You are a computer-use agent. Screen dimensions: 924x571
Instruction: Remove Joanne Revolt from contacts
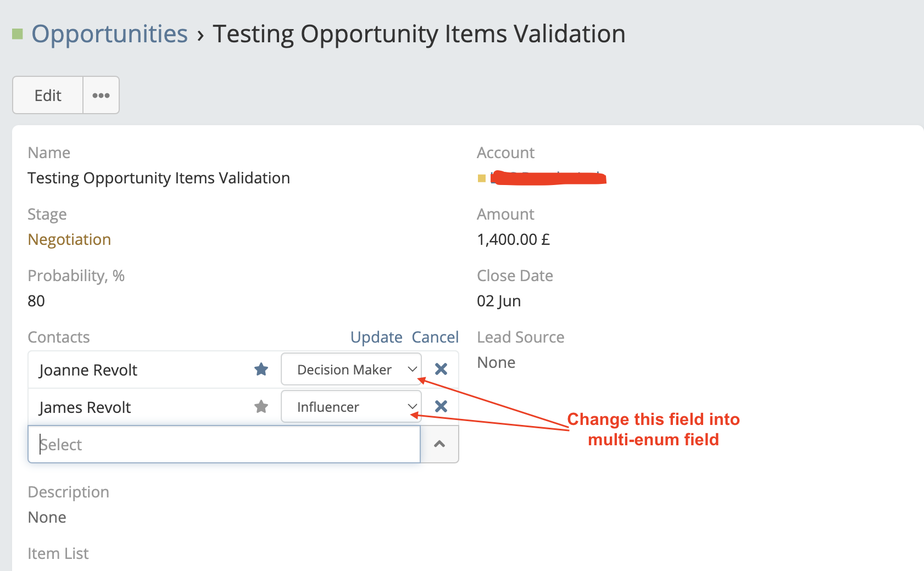click(x=441, y=370)
